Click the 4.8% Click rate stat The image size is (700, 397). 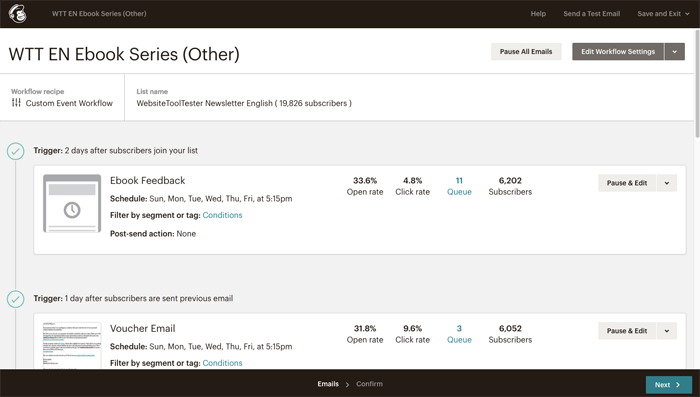[412, 186]
